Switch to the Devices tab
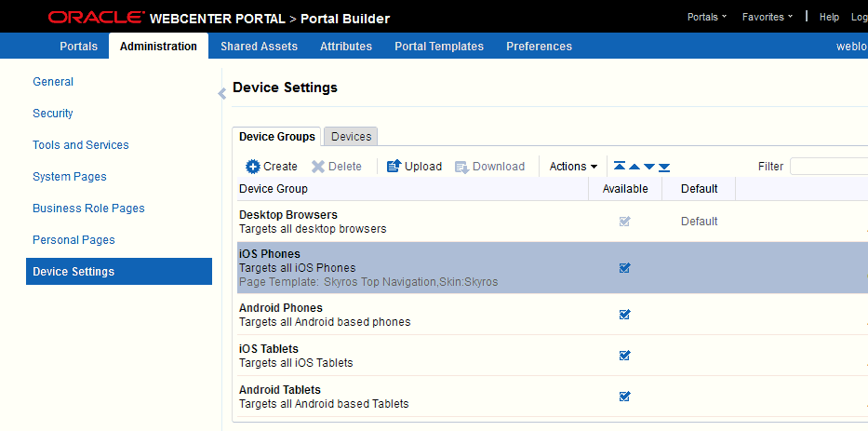The height and width of the screenshot is (431, 868). [351, 136]
